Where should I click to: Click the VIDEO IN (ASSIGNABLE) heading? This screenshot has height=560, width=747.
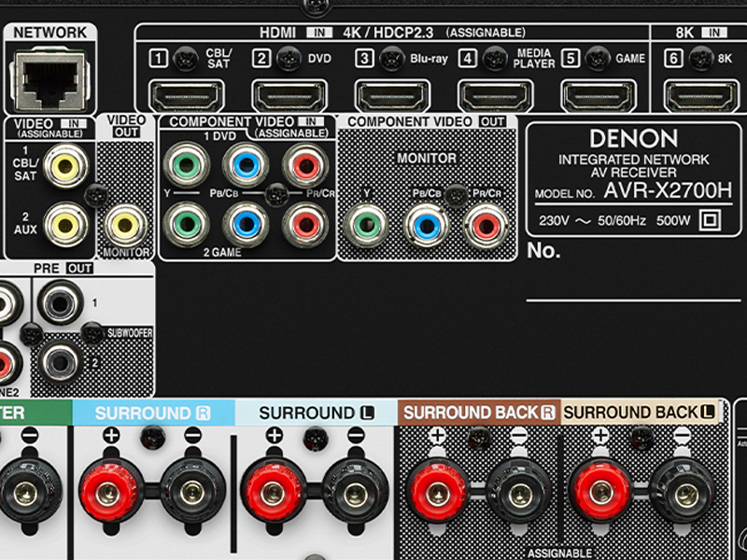pos(50,128)
